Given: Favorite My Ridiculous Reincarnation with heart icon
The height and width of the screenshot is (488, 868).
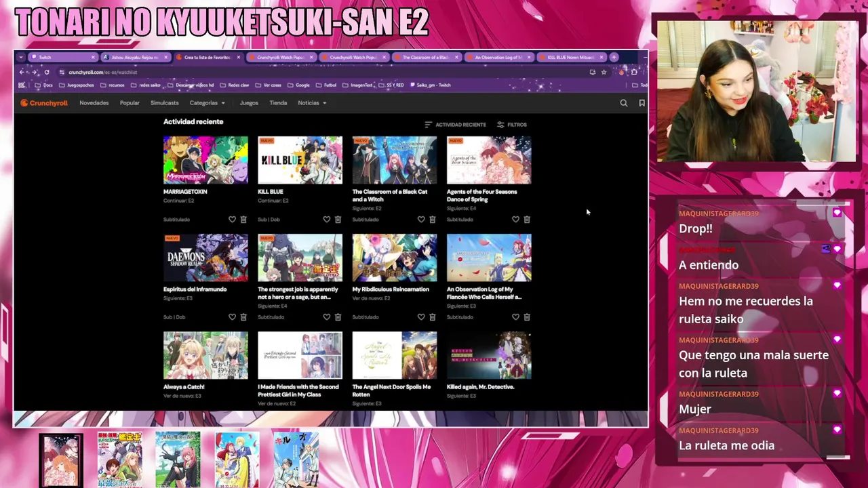Looking at the screenshot, I should point(421,317).
